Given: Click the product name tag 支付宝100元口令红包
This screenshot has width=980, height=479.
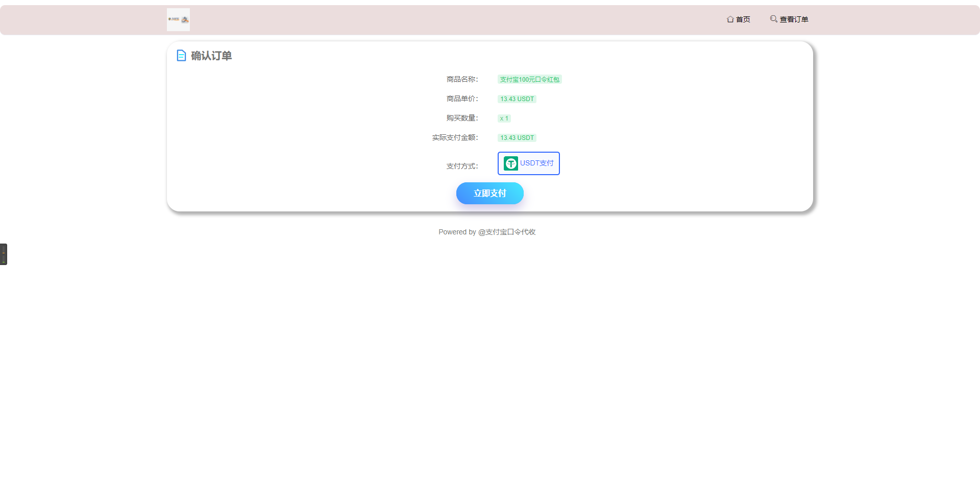Looking at the screenshot, I should coord(530,80).
